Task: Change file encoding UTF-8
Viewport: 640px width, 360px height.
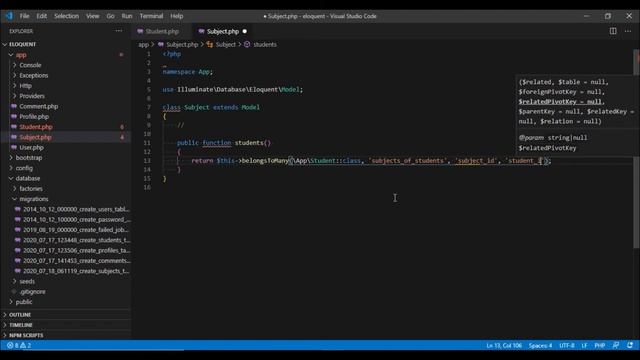Action: [x=567, y=345]
